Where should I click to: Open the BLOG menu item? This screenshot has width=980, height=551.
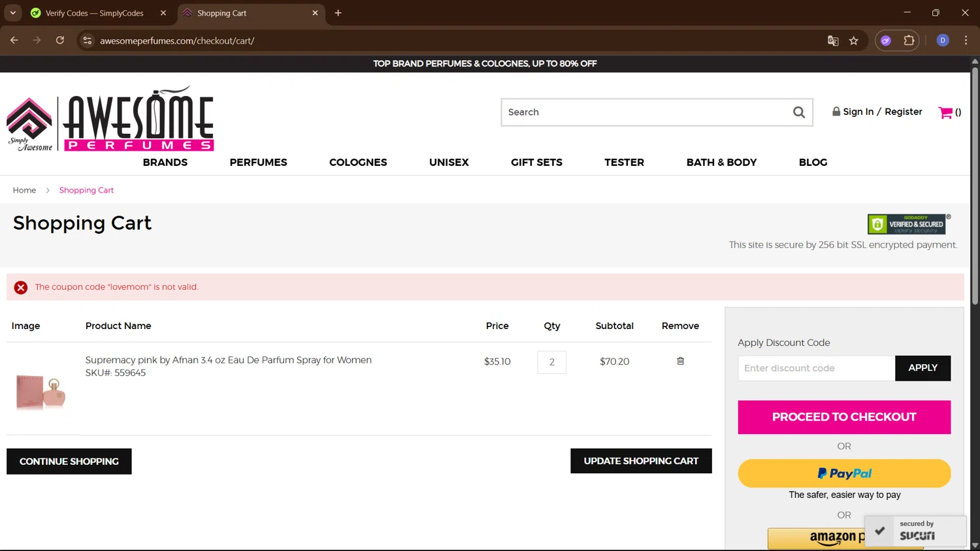click(813, 163)
